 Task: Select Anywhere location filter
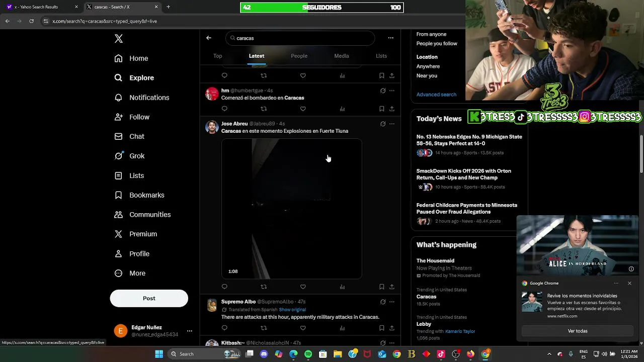click(428, 66)
